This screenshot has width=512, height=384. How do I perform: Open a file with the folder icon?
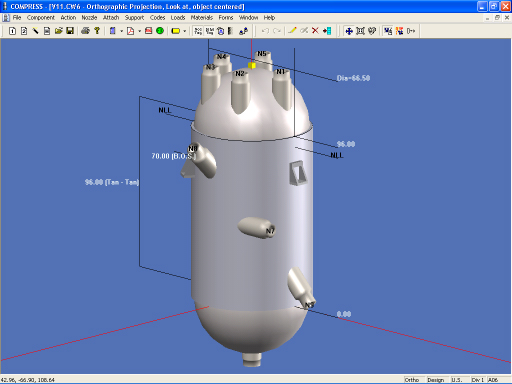(59, 31)
